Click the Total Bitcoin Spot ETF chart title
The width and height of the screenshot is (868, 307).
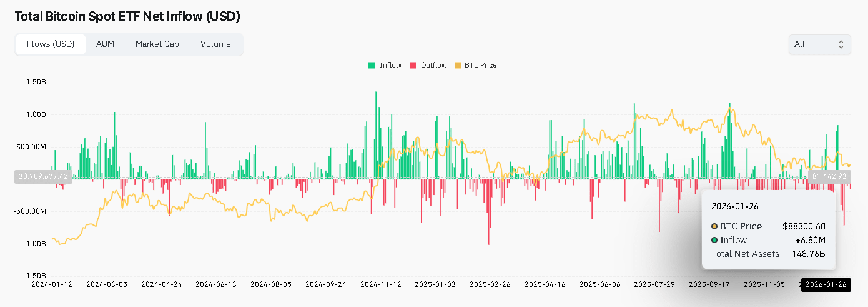click(127, 16)
